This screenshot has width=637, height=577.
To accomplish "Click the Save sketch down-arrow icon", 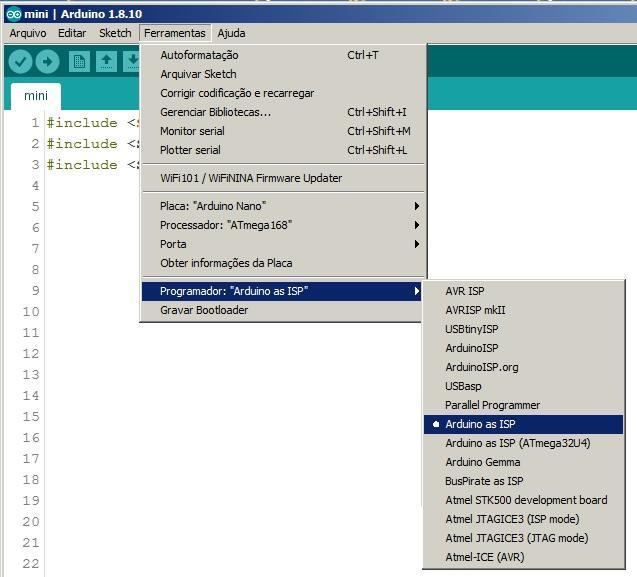I will (133, 62).
